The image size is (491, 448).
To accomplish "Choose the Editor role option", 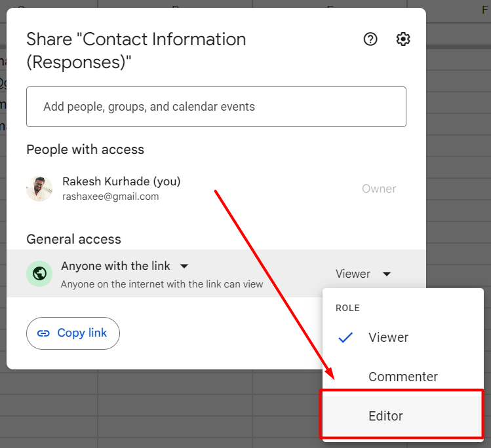I will pos(403,416).
